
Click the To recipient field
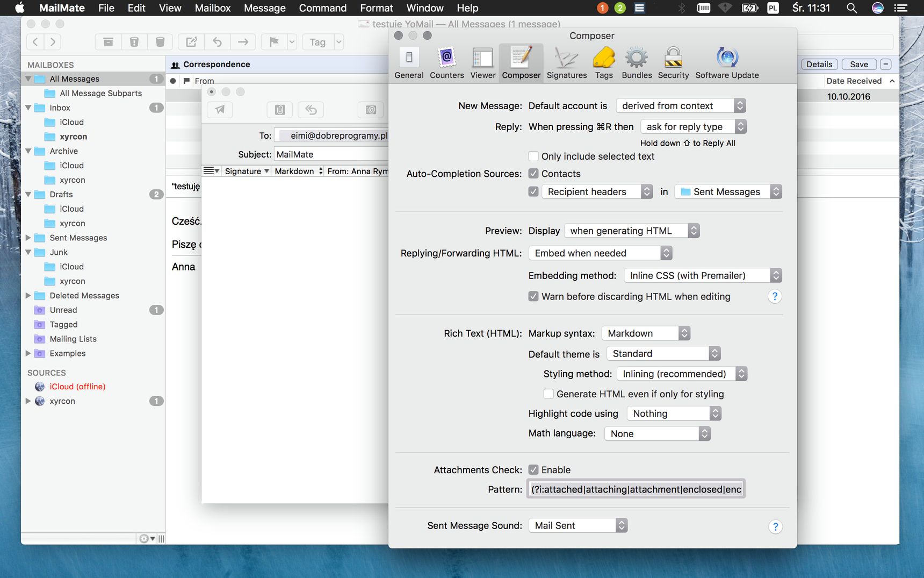tap(331, 135)
